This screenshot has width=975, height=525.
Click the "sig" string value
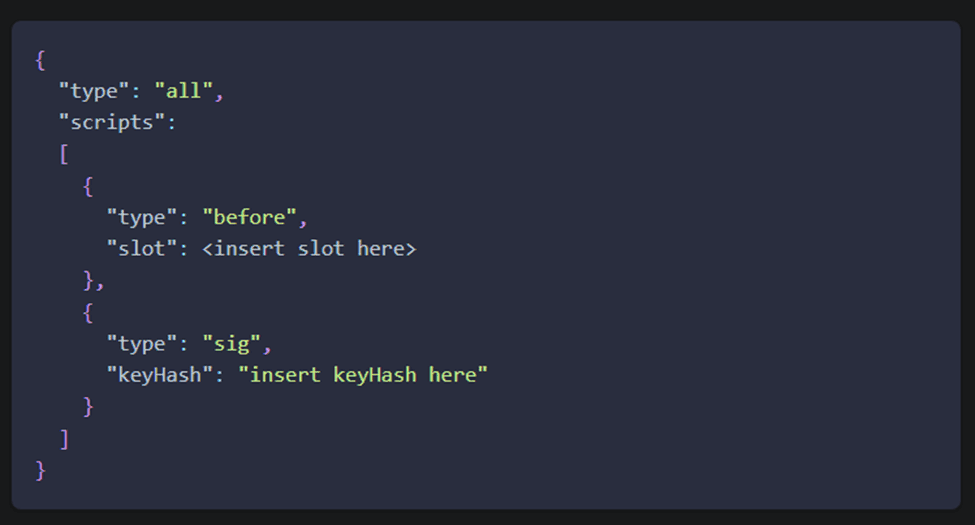(231, 344)
